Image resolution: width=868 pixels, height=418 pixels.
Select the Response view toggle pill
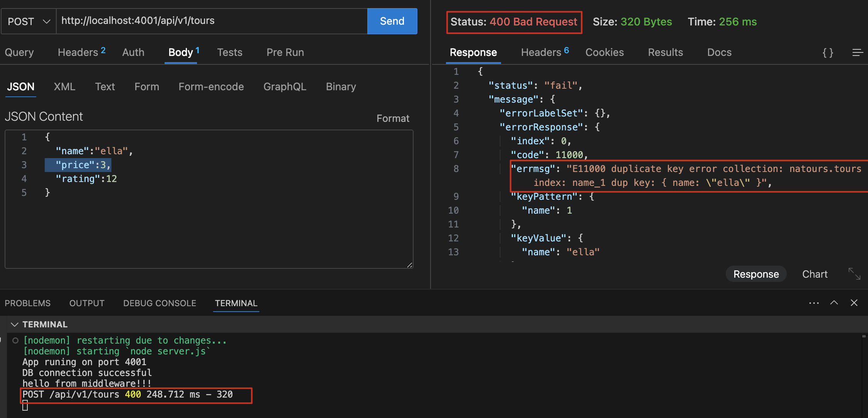click(755, 274)
